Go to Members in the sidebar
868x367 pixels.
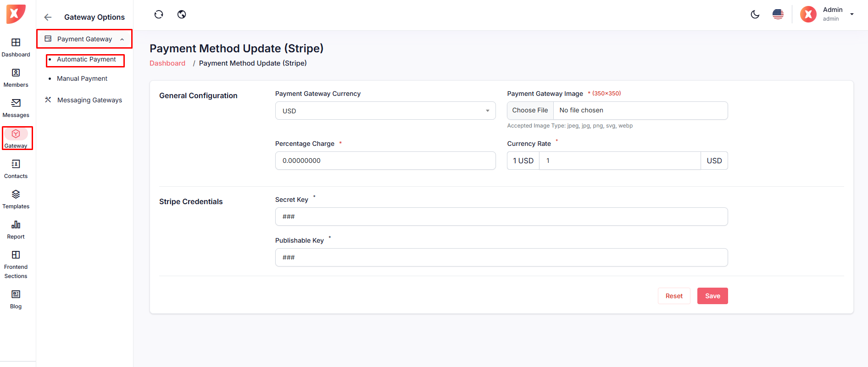coord(16,73)
